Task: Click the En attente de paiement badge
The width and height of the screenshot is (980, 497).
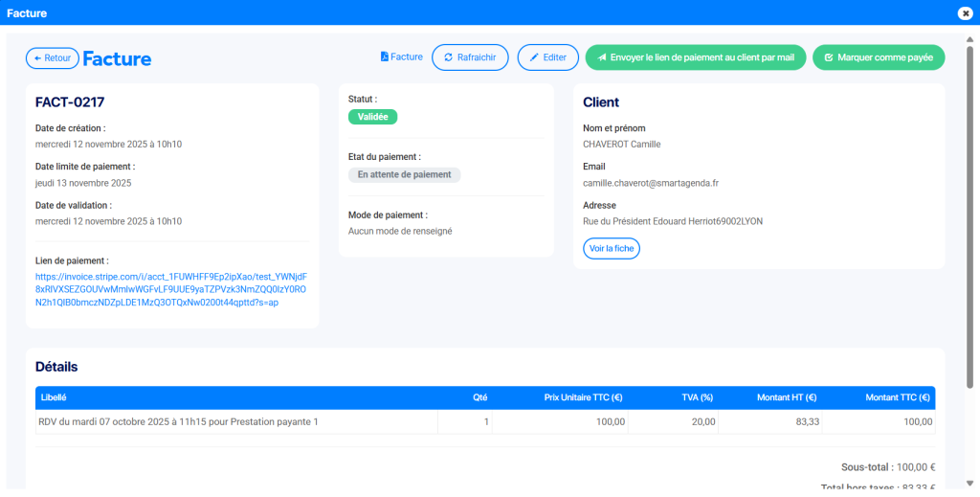Action: (x=404, y=175)
